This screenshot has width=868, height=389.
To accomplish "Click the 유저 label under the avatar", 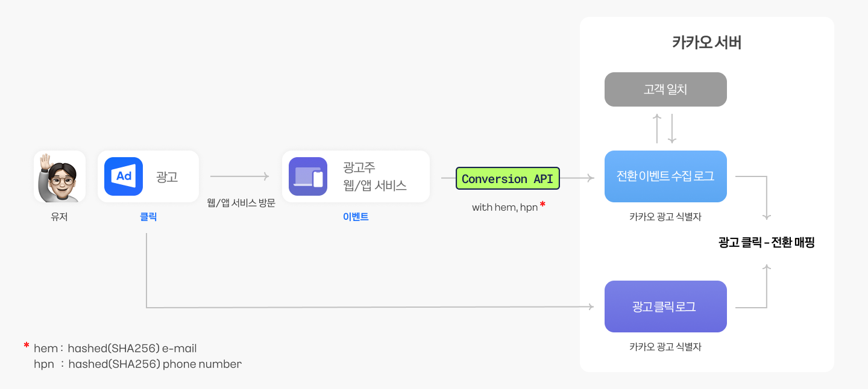I will [x=60, y=217].
